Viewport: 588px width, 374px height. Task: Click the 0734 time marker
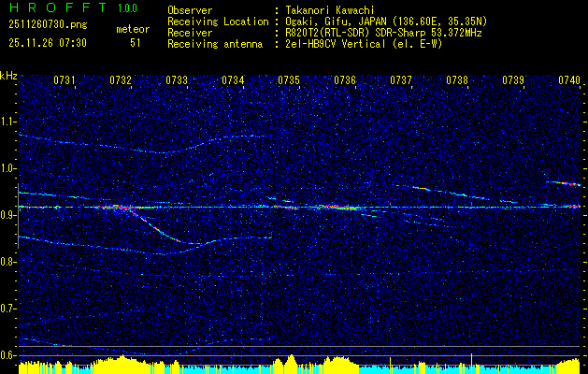point(233,79)
